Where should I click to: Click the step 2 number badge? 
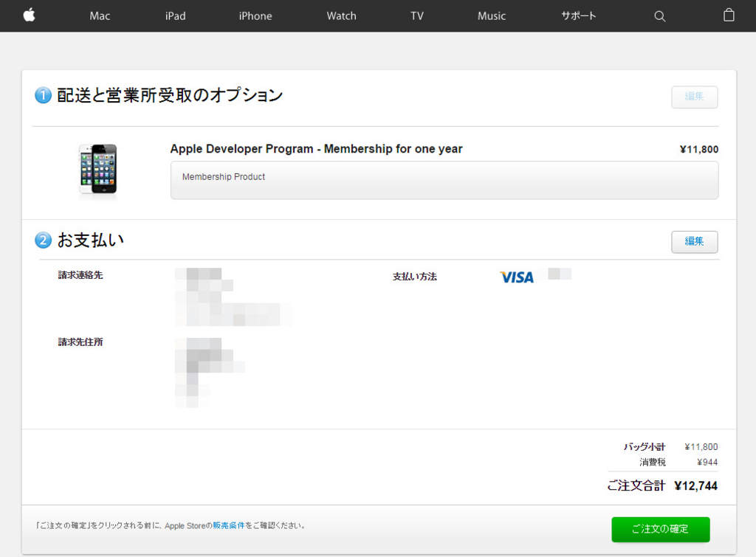pyautogui.click(x=43, y=240)
